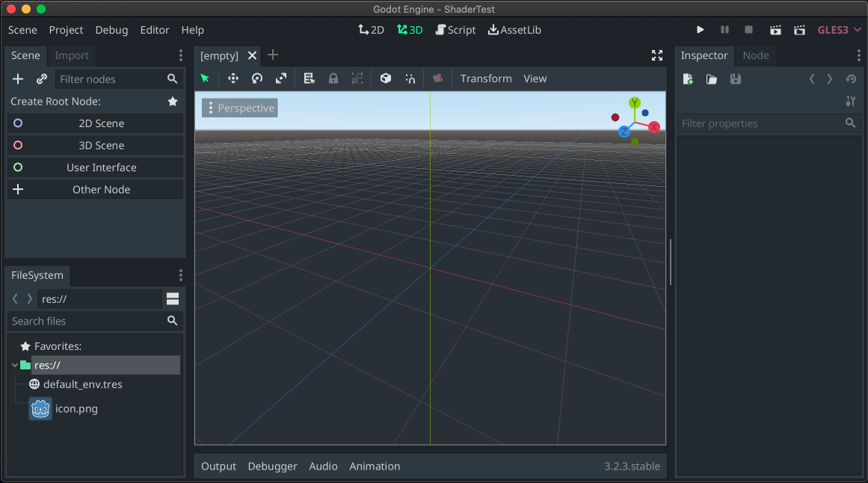
Task: Toggle camera preview override icon
Action: tap(438, 79)
